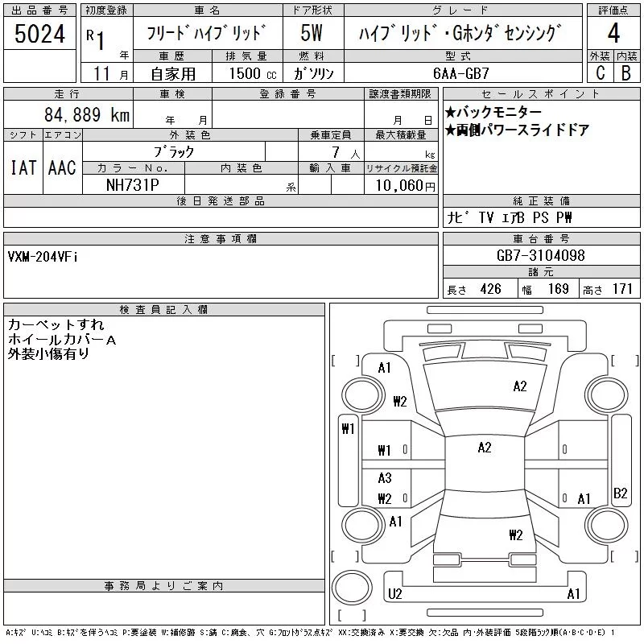Viewport: 644px width, 644px height.
Task: Select the rear-right wheel circle in diagram
Action: (x=607, y=525)
